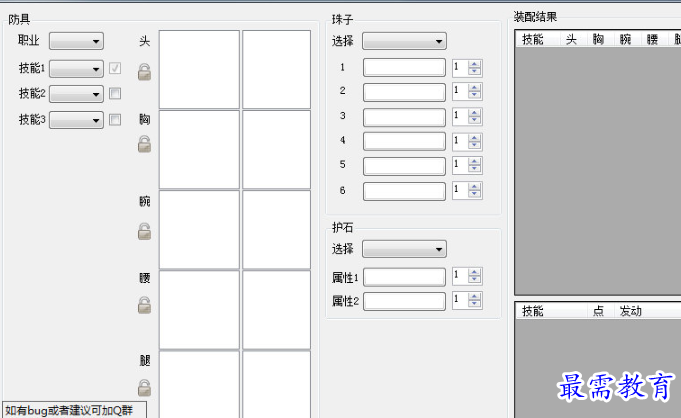Image resolution: width=681 pixels, height=418 pixels.
Task: Open the 职业 dropdown
Action: [76, 41]
